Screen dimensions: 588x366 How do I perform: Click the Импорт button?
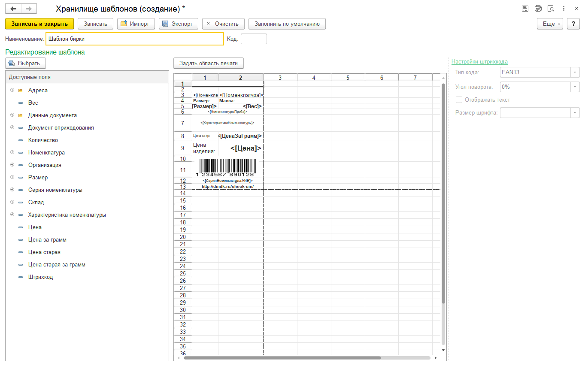coord(136,24)
